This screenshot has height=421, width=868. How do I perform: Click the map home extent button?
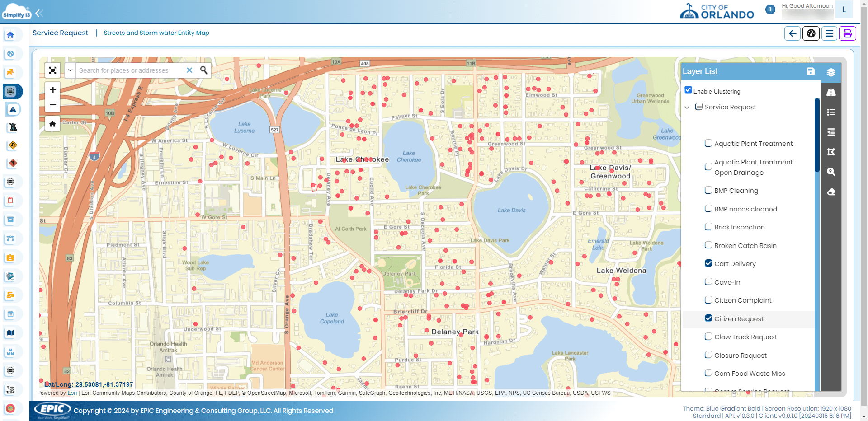point(53,124)
